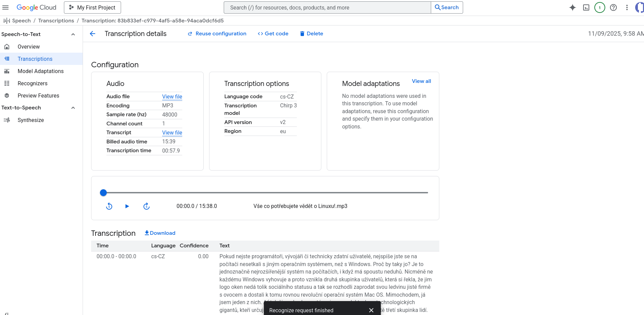Select Model Adaptations in the sidebar
Image resolution: width=644 pixels, height=315 pixels.
pos(40,71)
